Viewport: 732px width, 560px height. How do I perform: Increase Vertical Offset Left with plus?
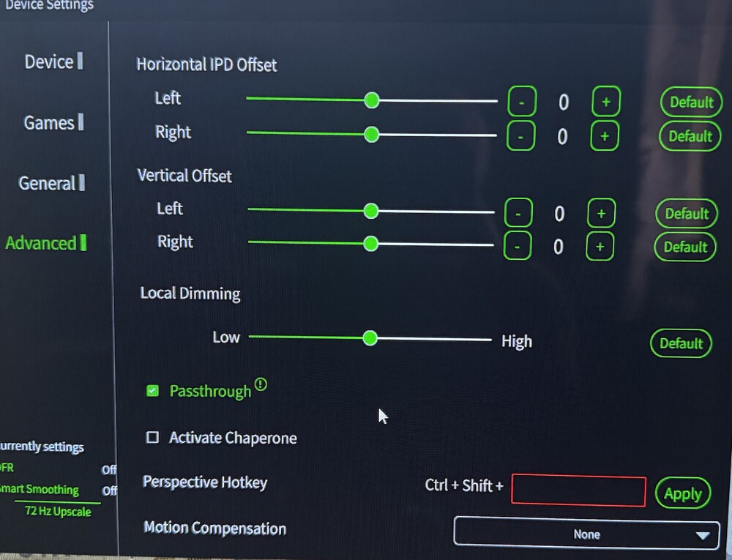click(601, 213)
